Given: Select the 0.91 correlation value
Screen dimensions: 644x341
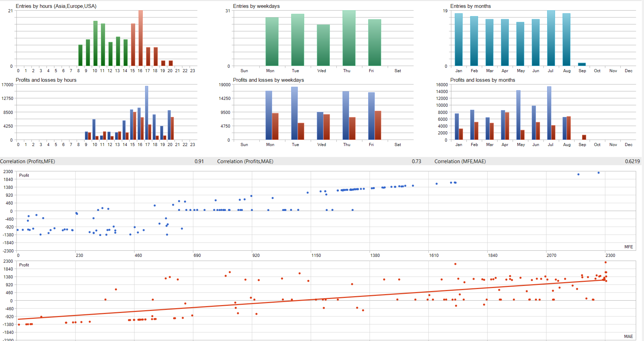Looking at the screenshot, I should click(199, 161).
